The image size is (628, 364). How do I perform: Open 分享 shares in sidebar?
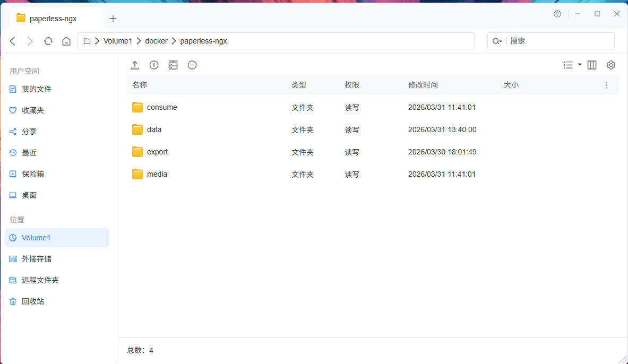(x=57, y=132)
